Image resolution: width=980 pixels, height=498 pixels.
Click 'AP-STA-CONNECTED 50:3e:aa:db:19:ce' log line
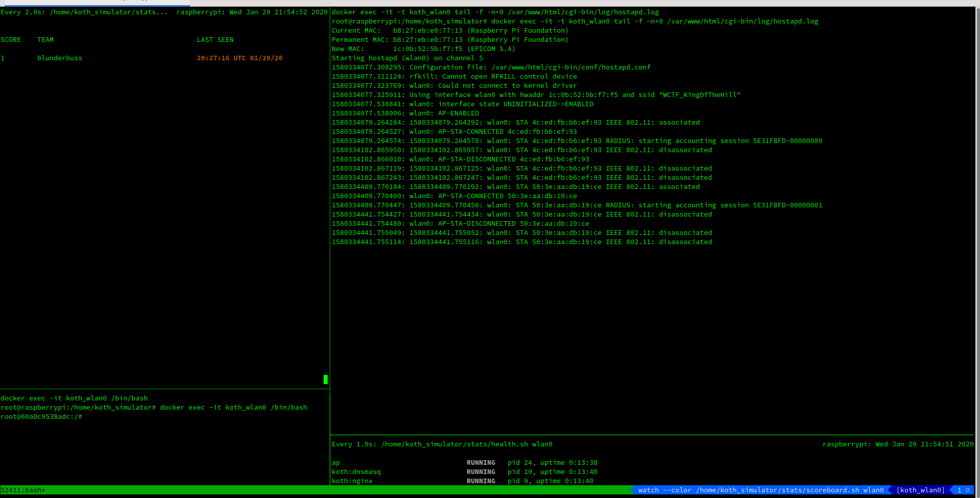[454, 196]
